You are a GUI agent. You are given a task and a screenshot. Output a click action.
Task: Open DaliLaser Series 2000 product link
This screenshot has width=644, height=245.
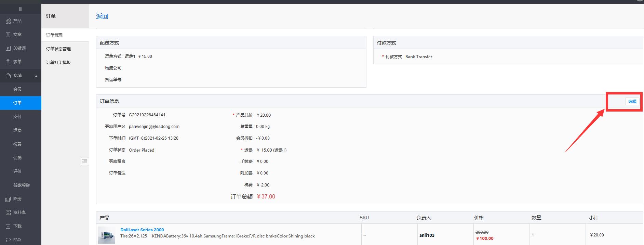[x=142, y=230]
